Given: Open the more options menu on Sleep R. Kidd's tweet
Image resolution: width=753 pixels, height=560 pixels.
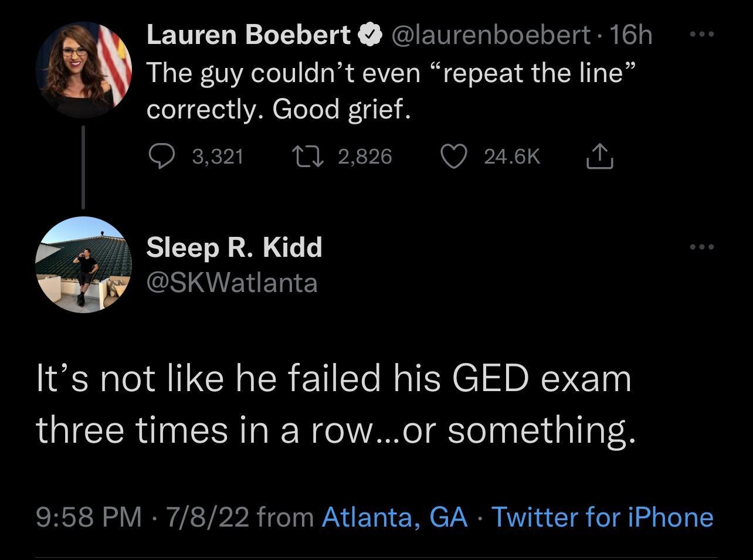Looking at the screenshot, I should point(701,247).
